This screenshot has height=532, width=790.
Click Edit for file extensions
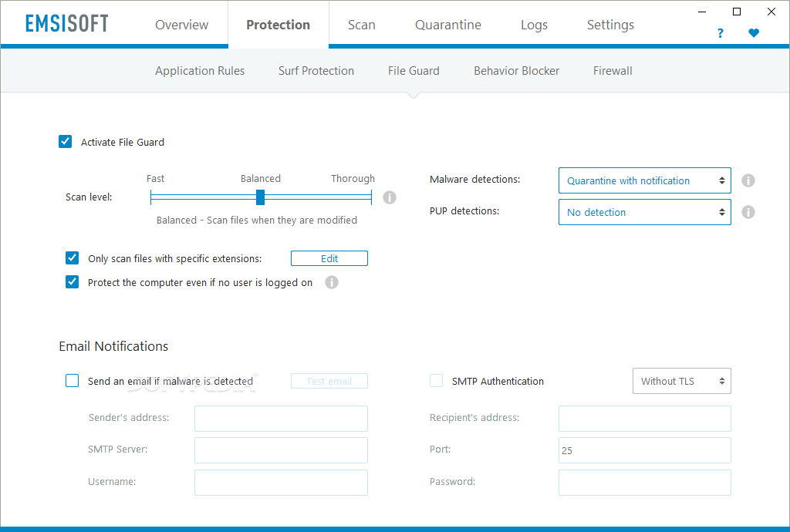point(329,258)
